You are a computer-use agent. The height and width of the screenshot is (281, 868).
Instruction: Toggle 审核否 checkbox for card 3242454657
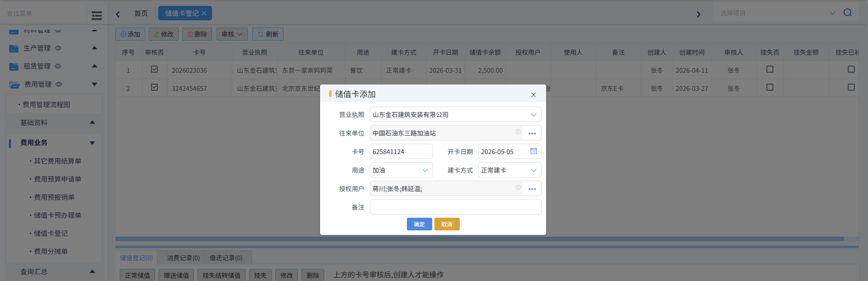click(x=155, y=87)
